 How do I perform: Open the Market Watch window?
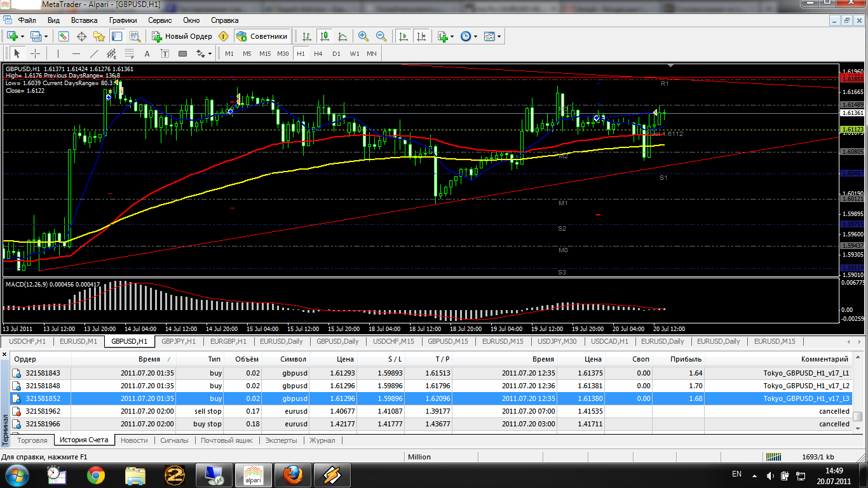point(64,36)
